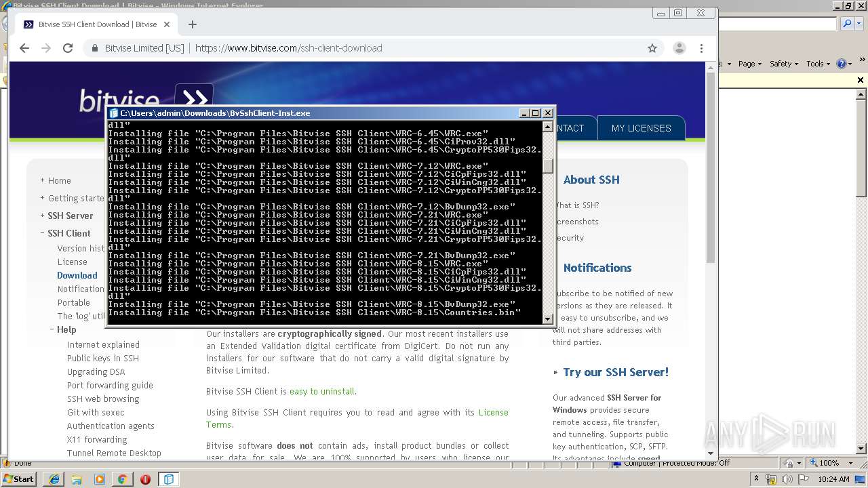The height and width of the screenshot is (488, 868).
Task: Open the X11 forwarding link
Action: click(97, 439)
